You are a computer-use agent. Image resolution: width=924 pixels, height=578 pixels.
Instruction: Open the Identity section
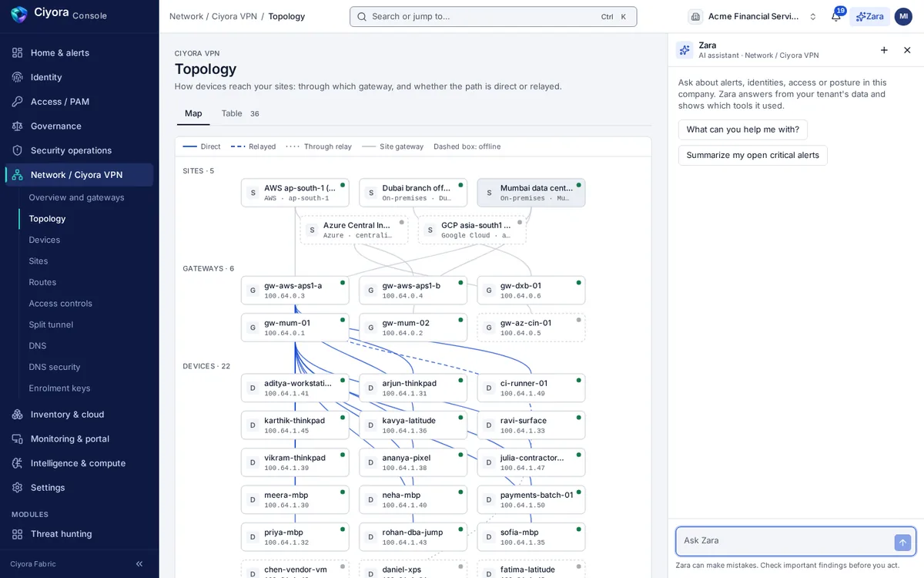pyautogui.click(x=79, y=77)
